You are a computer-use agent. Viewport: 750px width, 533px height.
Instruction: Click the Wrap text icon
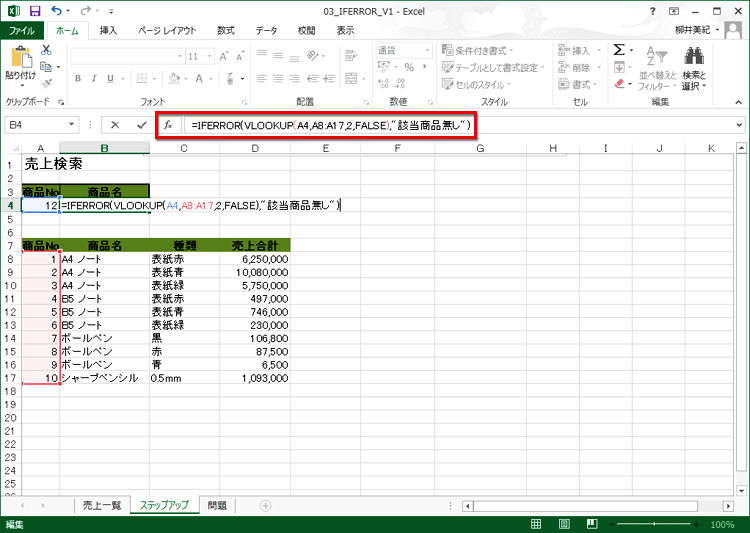pyautogui.click(x=352, y=55)
